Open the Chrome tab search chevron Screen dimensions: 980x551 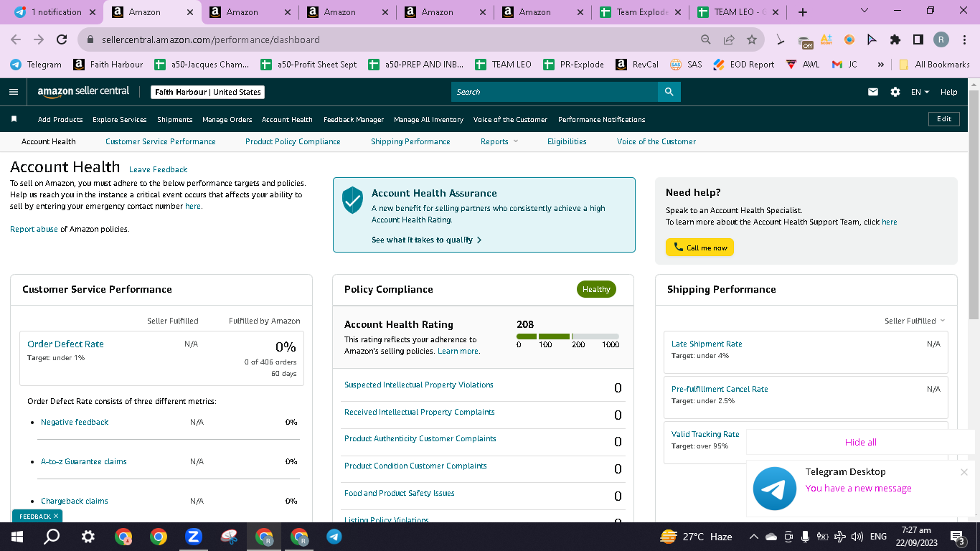tap(864, 11)
